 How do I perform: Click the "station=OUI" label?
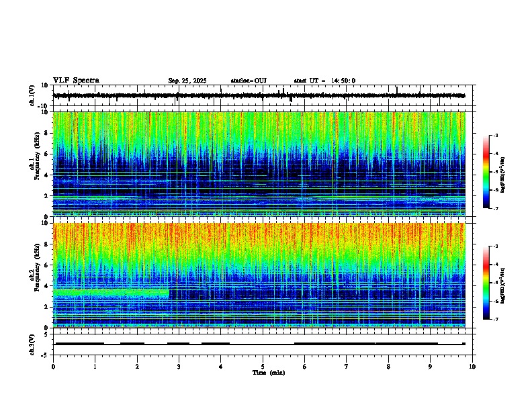click(249, 81)
